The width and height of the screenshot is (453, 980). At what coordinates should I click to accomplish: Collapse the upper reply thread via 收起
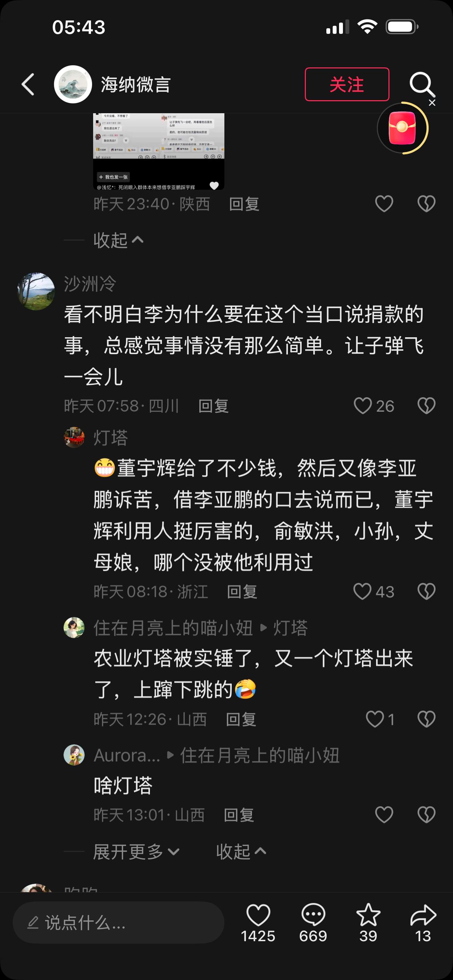point(118,240)
